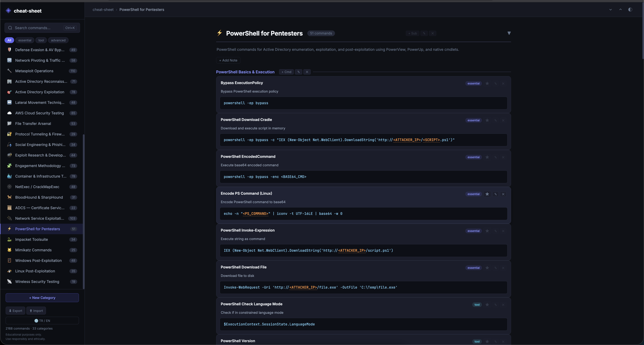The image size is (644, 345).
Task: Open Linux Post-Exploitation category
Action: click(x=42, y=271)
